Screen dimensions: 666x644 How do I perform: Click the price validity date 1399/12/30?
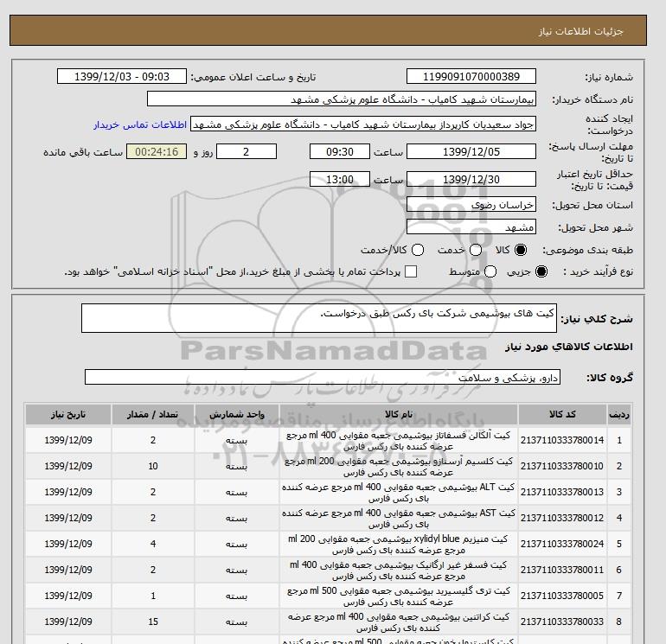[471, 179]
